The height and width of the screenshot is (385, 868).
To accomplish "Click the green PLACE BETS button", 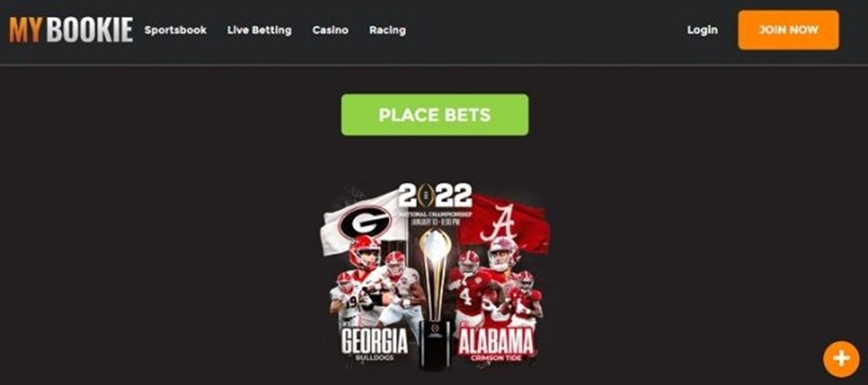I will (434, 115).
